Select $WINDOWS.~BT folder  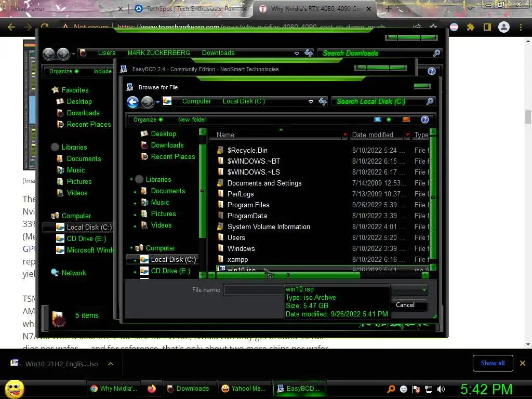click(x=254, y=161)
